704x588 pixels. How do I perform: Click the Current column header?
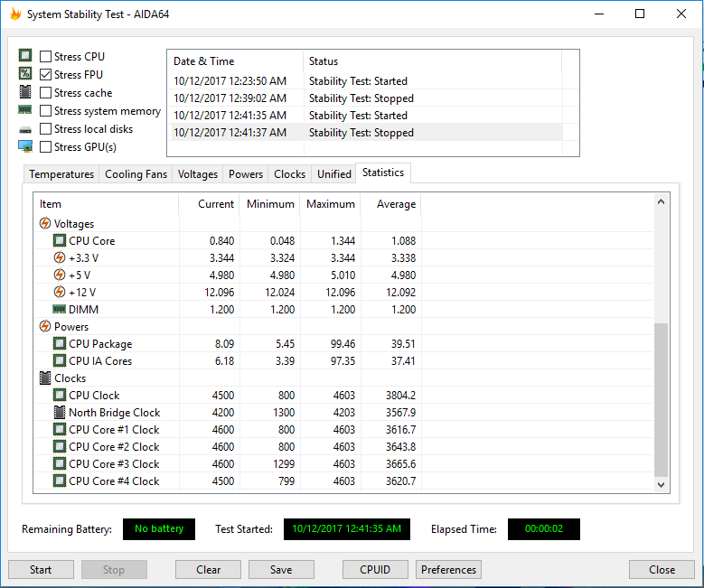[210, 204]
